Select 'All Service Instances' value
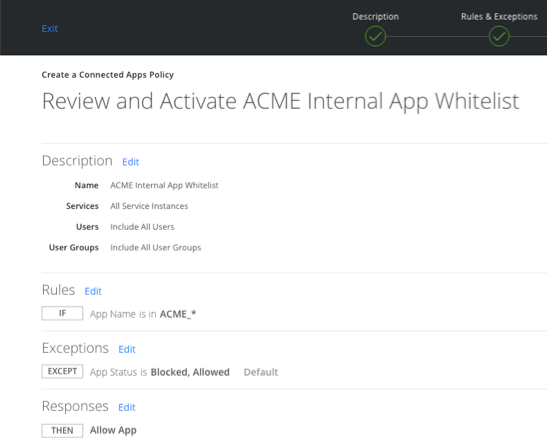547x447 pixels. click(x=149, y=206)
